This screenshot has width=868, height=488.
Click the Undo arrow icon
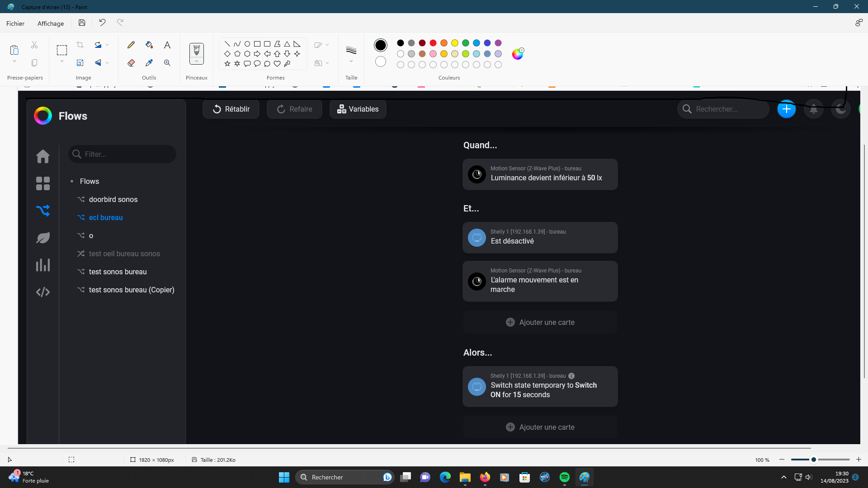pyautogui.click(x=102, y=23)
